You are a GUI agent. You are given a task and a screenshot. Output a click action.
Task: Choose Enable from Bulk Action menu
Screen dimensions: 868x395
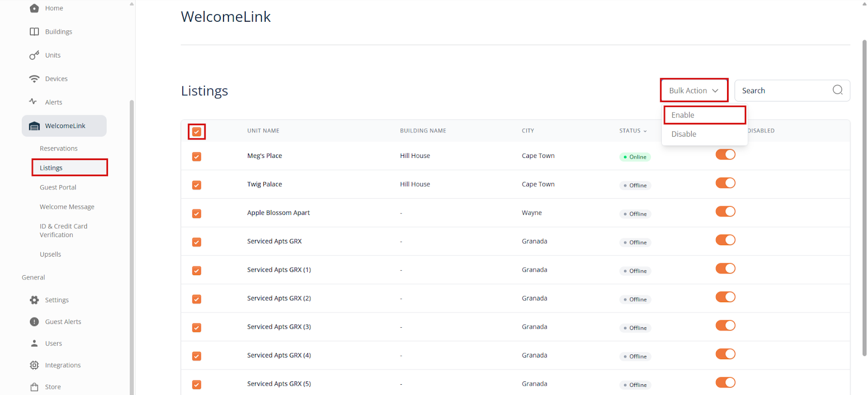(704, 115)
